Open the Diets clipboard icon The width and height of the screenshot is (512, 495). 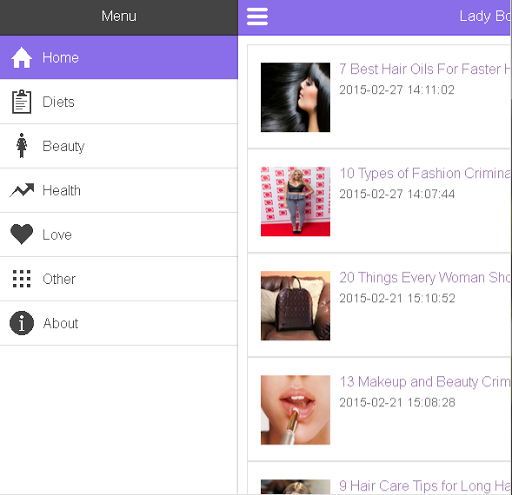(x=22, y=102)
